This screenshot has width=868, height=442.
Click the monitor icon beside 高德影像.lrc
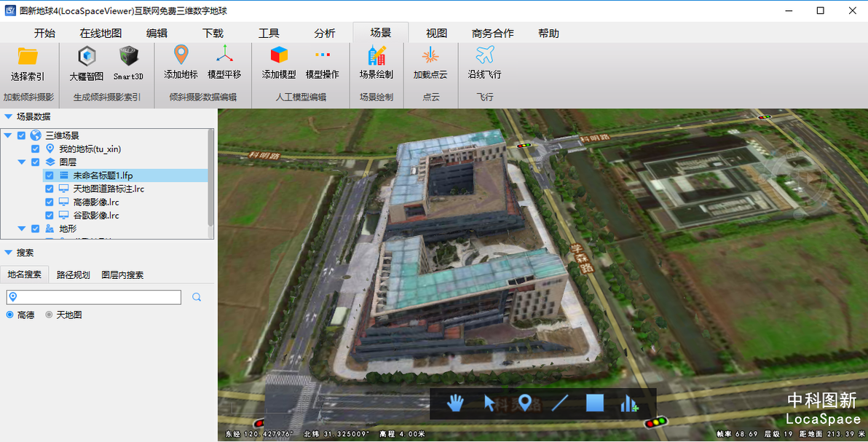click(x=63, y=202)
